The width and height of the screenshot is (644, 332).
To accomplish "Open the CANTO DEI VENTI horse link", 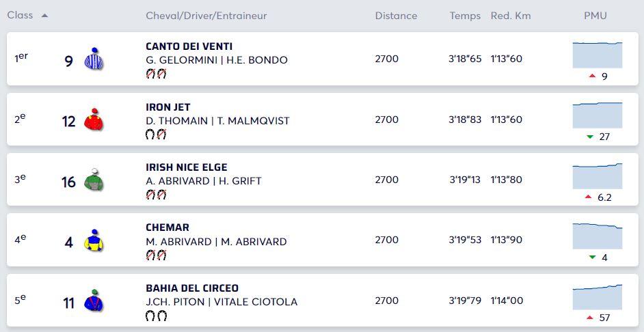I will point(189,46).
